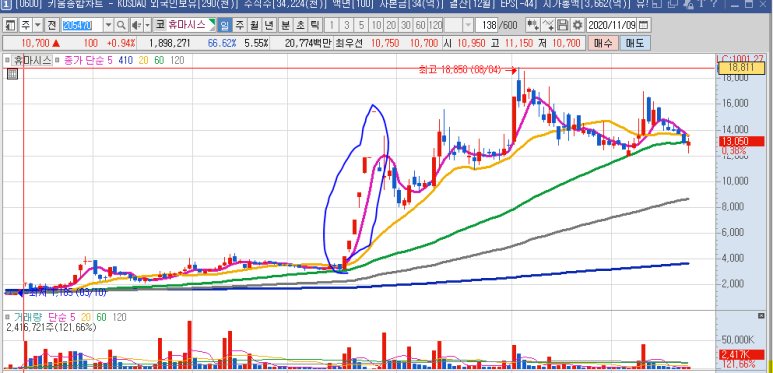Select the 분 minute period
Screen dimensions: 773x373
(285, 25)
